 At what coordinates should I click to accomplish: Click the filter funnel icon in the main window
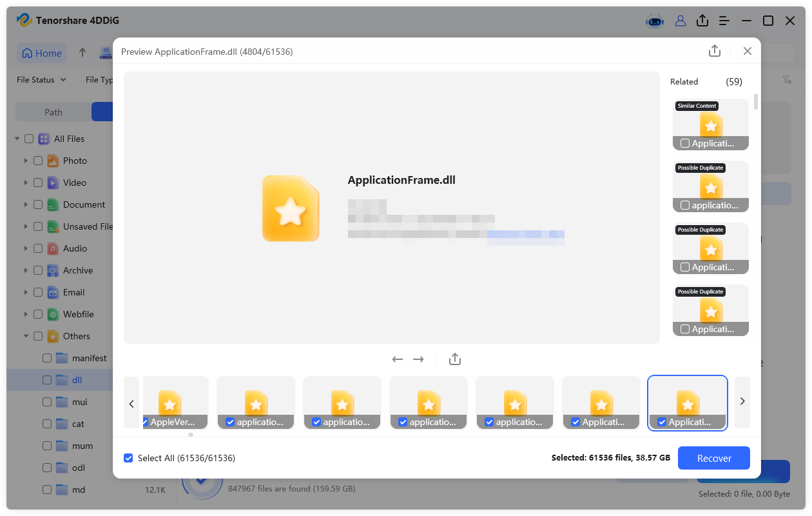(787, 80)
